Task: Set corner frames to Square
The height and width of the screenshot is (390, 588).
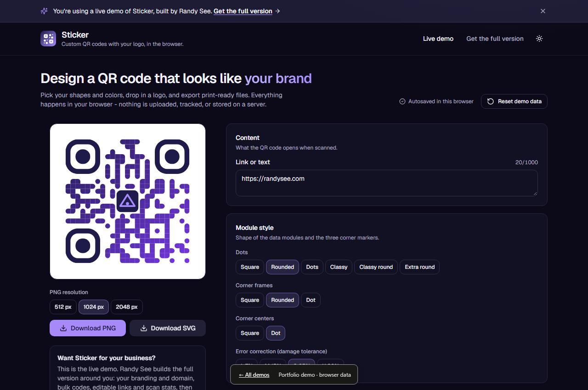Action: click(250, 300)
